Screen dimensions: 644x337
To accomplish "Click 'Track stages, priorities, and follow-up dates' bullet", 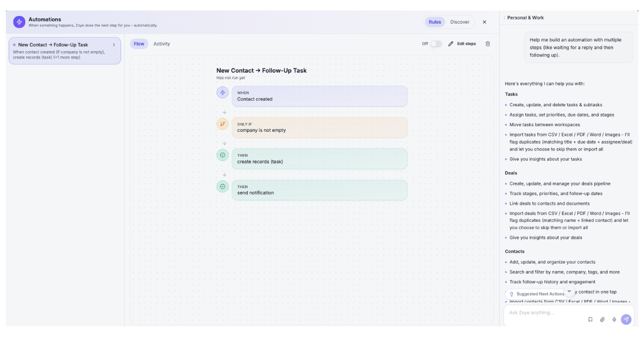I will pyautogui.click(x=556, y=193).
